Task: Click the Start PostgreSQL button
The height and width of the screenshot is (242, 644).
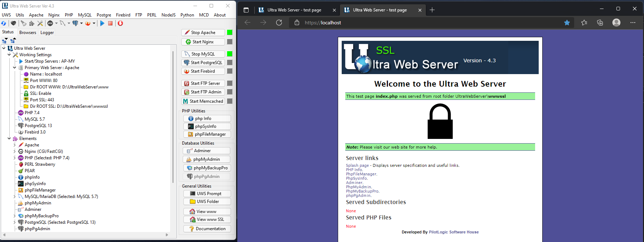Action: click(203, 62)
